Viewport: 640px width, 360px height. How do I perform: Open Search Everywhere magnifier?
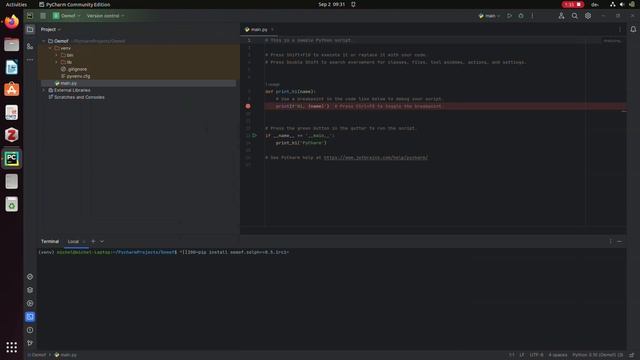coord(574,16)
